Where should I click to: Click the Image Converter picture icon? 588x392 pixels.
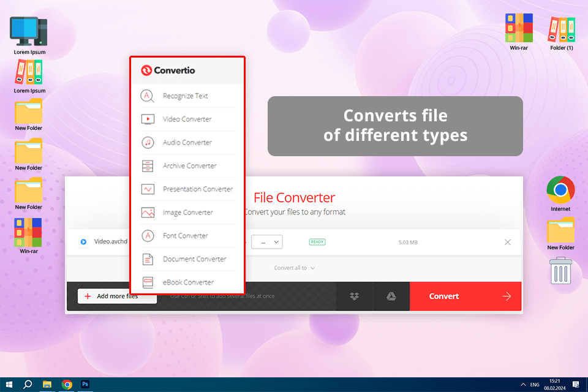(148, 213)
